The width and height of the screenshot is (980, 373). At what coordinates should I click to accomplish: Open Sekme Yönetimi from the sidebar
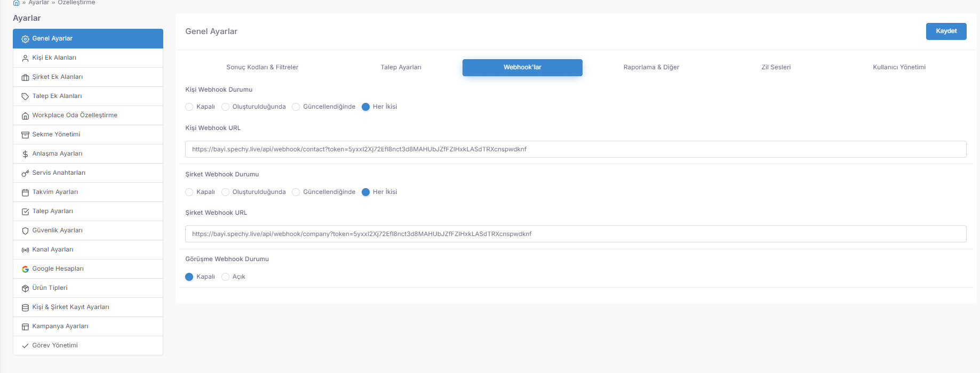[x=88, y=134]
